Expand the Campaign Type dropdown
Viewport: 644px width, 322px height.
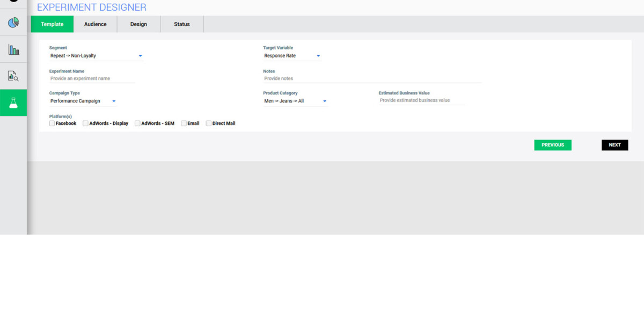(83, 101)
